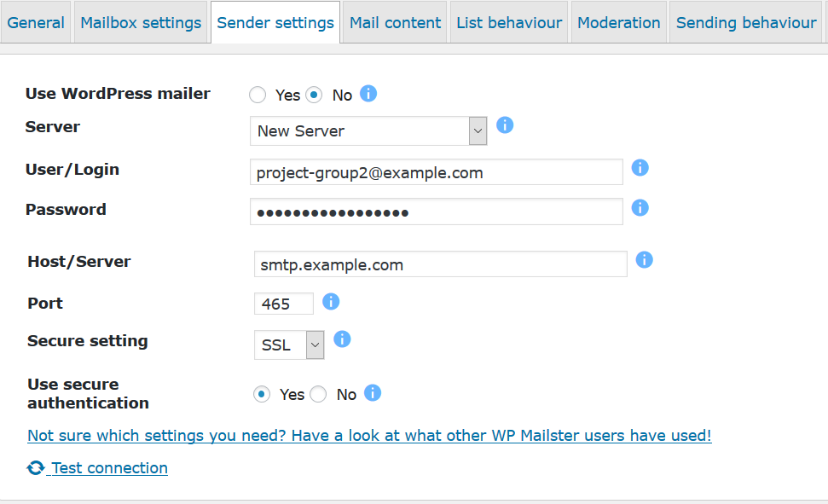
Task: Open the Mail content tab
Action: tap(396, 23)
